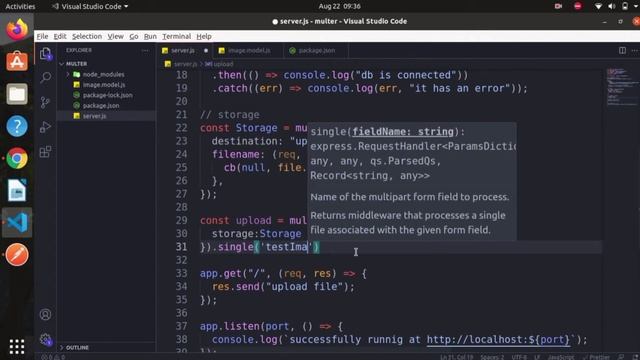Show Applications grid in the dock

tap(17, 347)
